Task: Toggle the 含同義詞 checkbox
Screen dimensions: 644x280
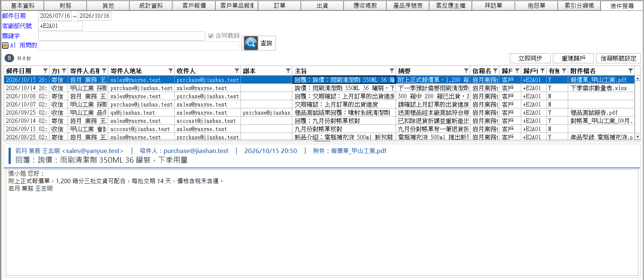Action: coord(211,36)
